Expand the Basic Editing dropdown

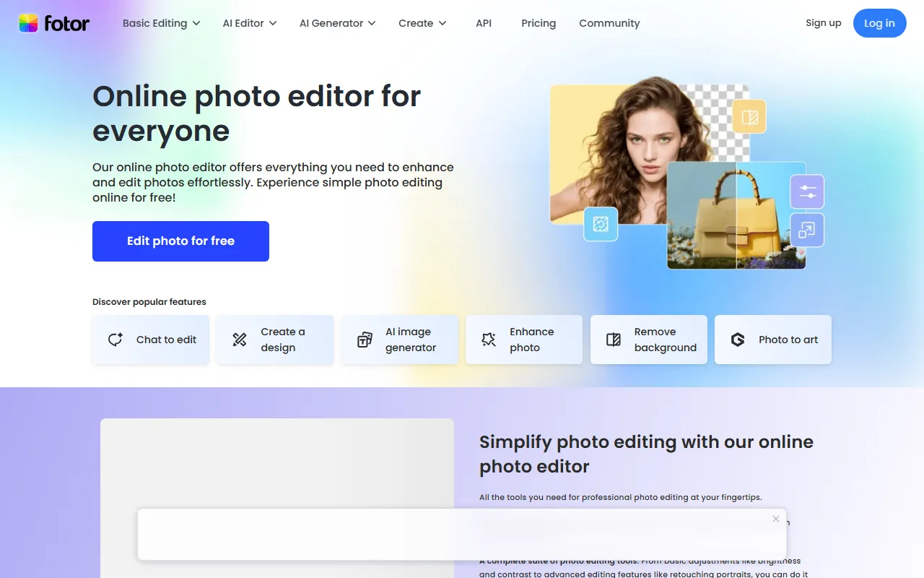click(x=161, y=23)
